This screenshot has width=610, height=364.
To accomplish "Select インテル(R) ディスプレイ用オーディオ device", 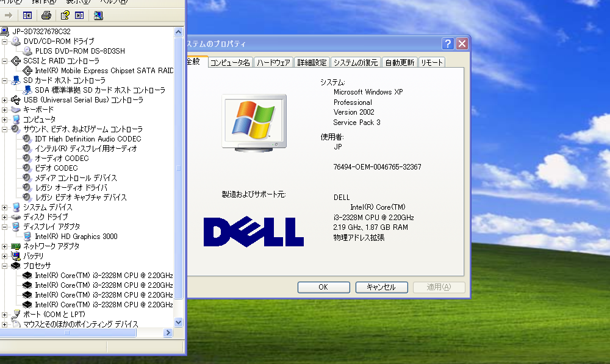I will tap(85, 149).
